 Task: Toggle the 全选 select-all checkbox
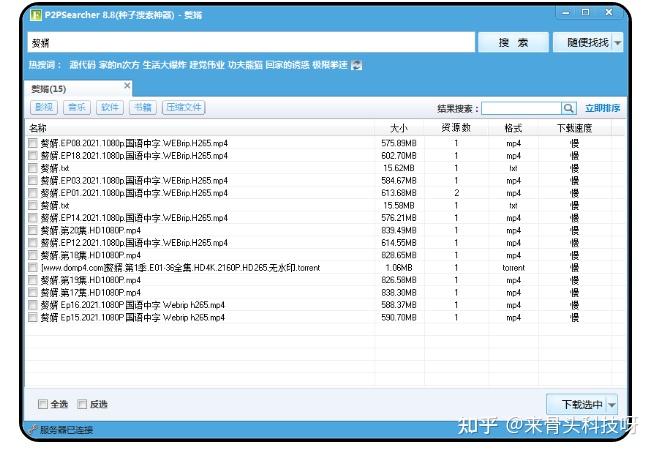point(43,404)
